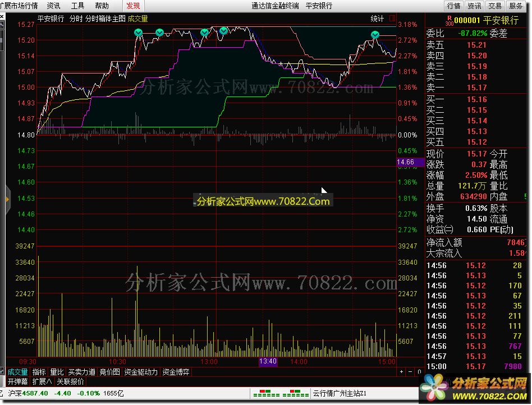
Task: Switch to 行情 button at top right
Action: tap(453, 6)
